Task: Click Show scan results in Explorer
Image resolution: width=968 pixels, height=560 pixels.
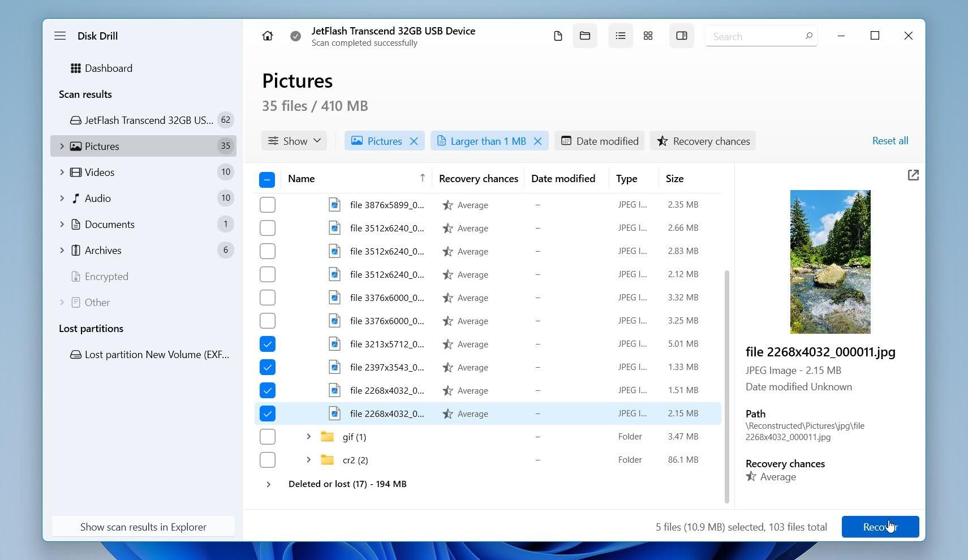Action: (x=143, y=527)
